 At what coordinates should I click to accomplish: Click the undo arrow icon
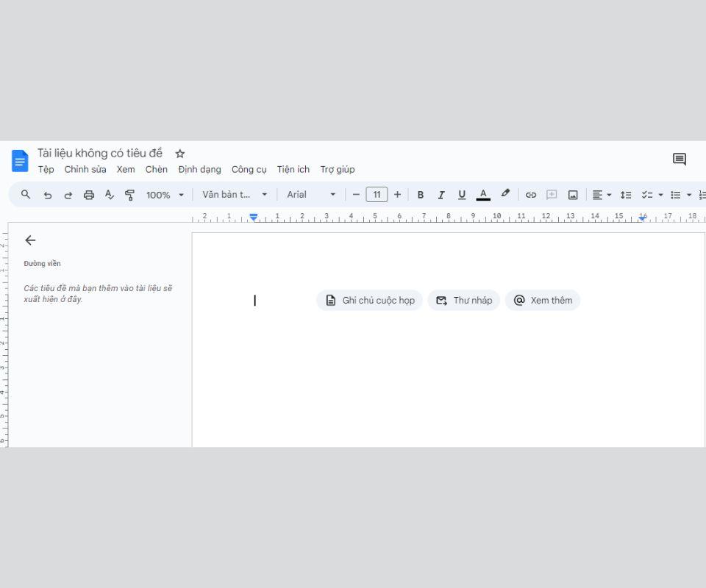48,195
